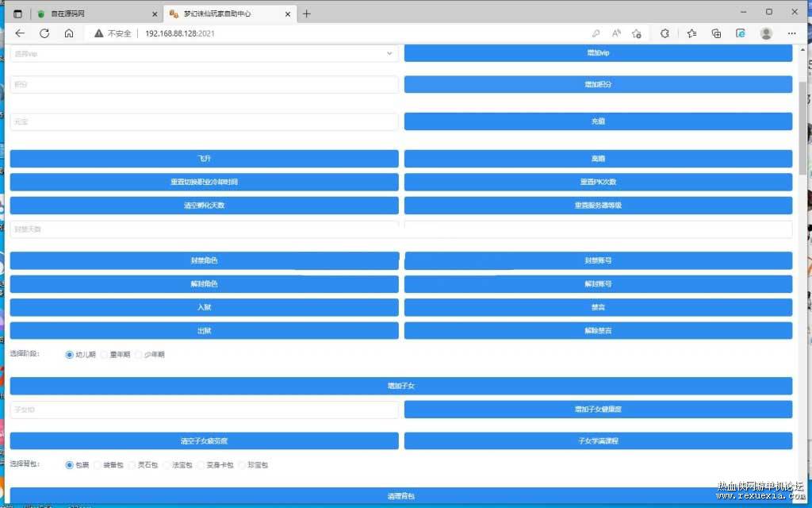The height and width of the screenshot is (508, 812).
Task: Open the new tab plus icon
Action: pos(307,13)
